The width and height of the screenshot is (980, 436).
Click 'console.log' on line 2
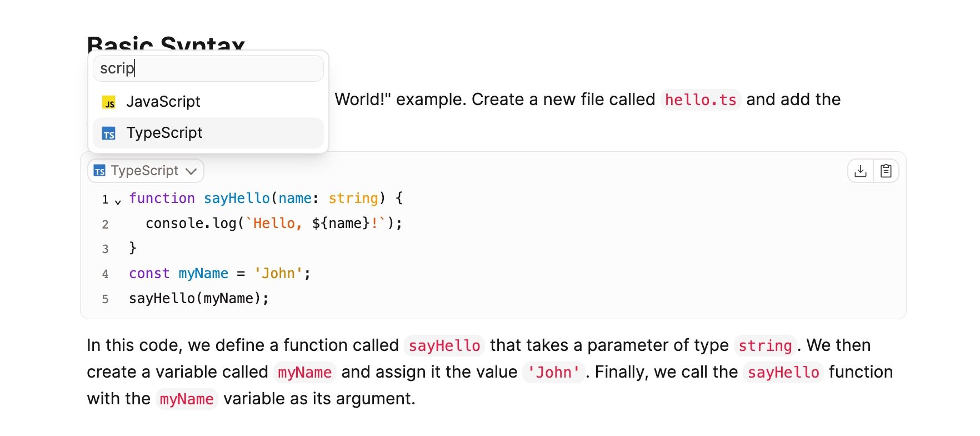[191, 224]
